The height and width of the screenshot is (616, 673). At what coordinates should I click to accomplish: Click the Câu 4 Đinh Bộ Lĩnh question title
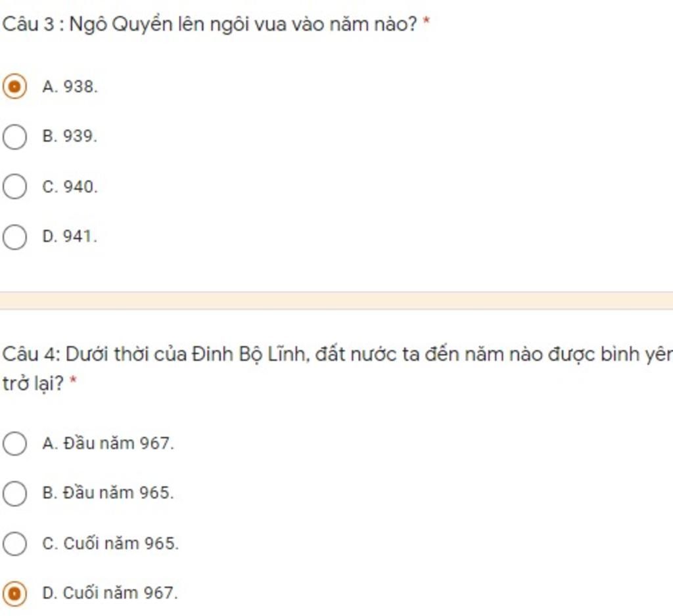(x=337, y=368)
